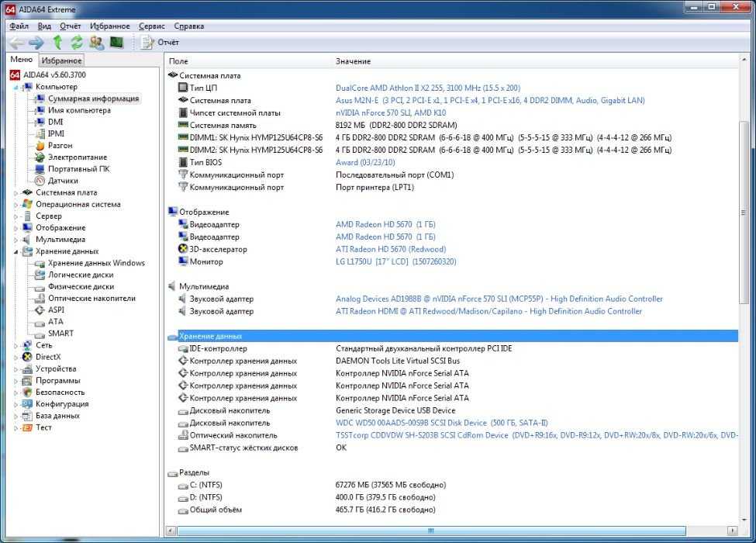This screenshot has width=756, height=543.
Task: Expand the Системная плата tree node
Action: pyautogui.click(x=16, y=193)
